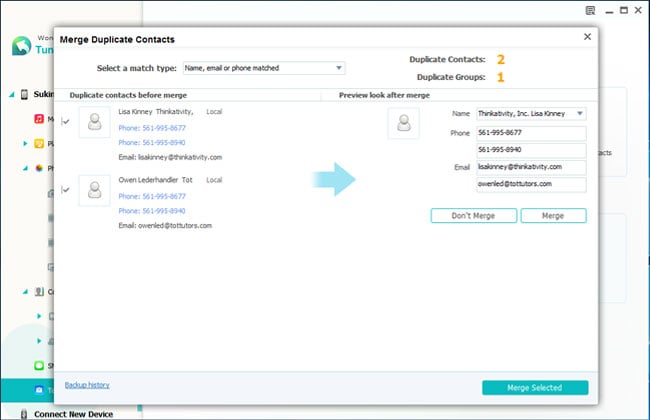Select the Owen Lederhandler Tot name text
The width and height of the screenshot is (650, 420).
155,180
